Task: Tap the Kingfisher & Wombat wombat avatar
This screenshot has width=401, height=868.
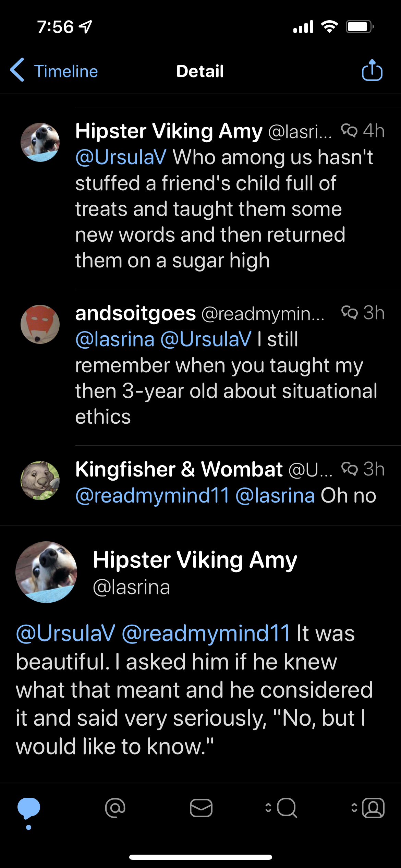Action: [x=40, y=480]
